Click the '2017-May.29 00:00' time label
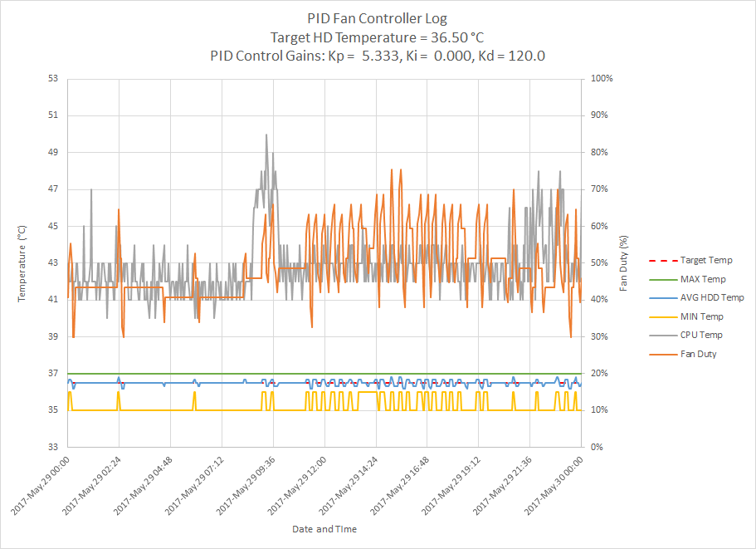 41,485
